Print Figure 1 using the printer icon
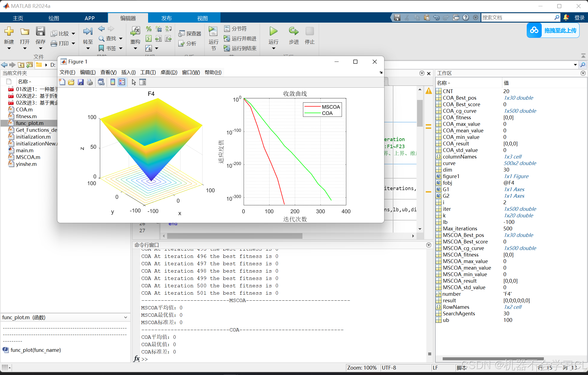Viewport: 588px width, 375px height. [90, 82]
